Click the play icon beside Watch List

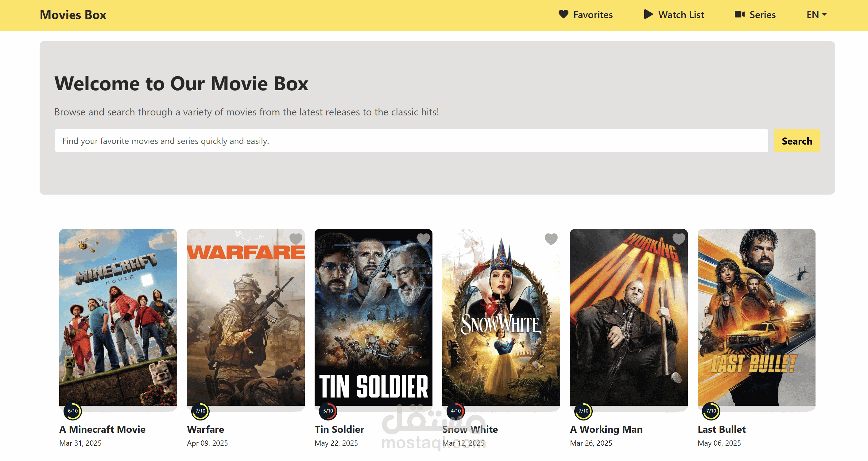648,14
